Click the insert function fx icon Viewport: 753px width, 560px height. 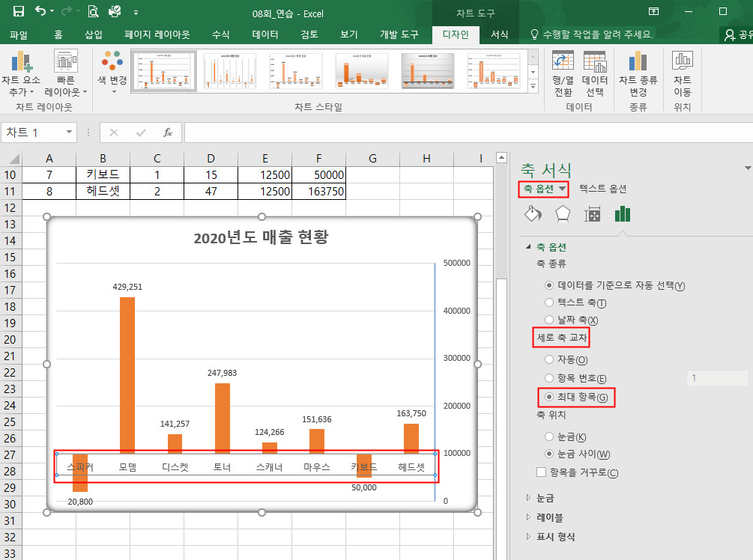168,133
